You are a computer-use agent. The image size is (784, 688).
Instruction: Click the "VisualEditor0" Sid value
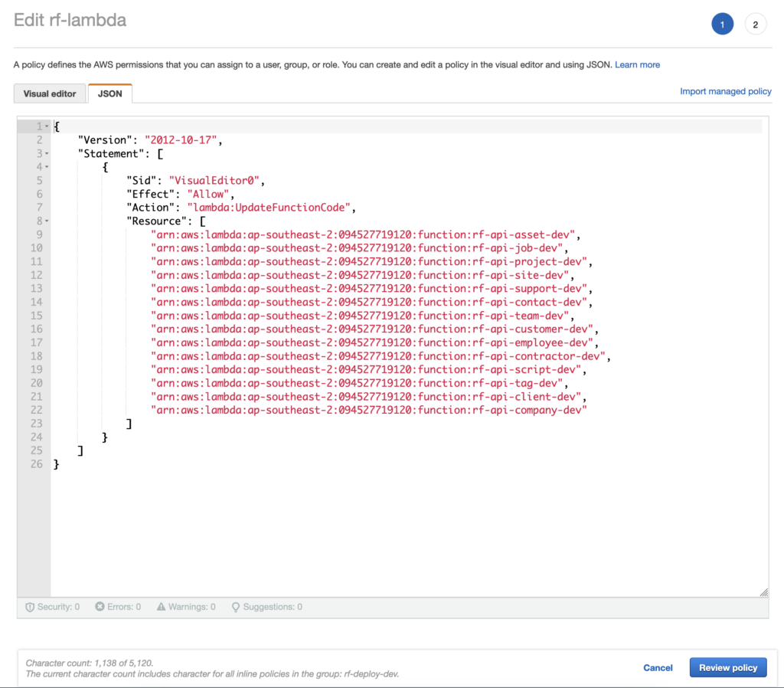point(214,181)
